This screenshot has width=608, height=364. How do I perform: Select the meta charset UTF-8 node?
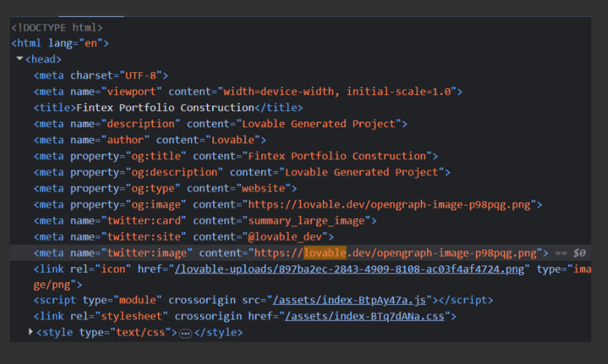(x=101, y=75)
